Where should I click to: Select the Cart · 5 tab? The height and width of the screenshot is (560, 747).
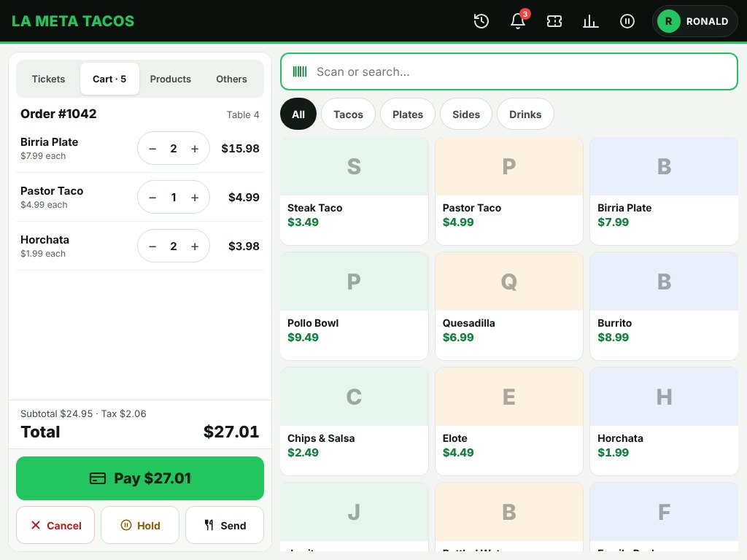coord(109,79)
